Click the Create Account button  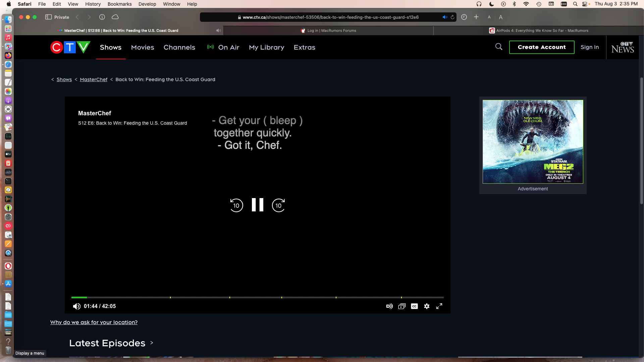pos(542,47)
